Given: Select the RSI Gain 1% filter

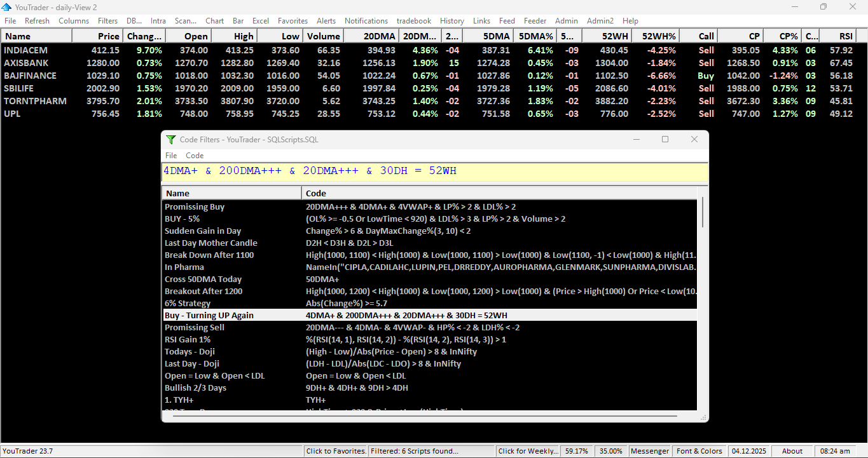Looking at the screenshot, I should pyautogui.click(x=429, y=340).
